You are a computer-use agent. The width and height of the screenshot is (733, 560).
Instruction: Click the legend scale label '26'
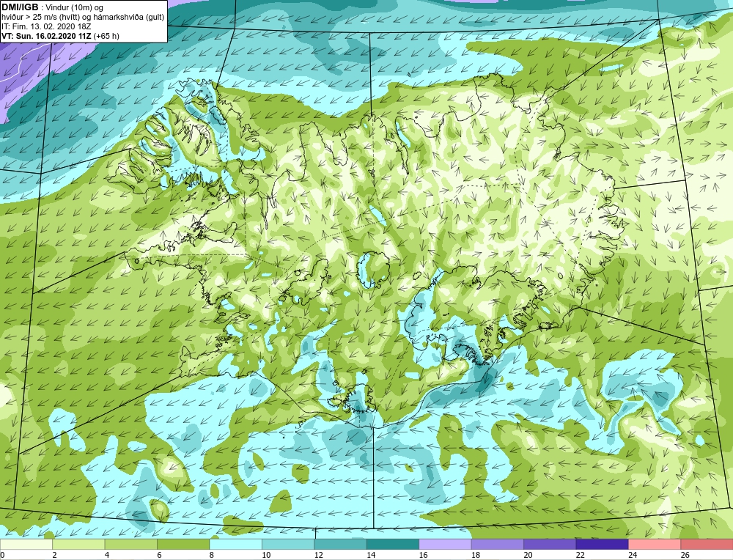pos(685,555)
